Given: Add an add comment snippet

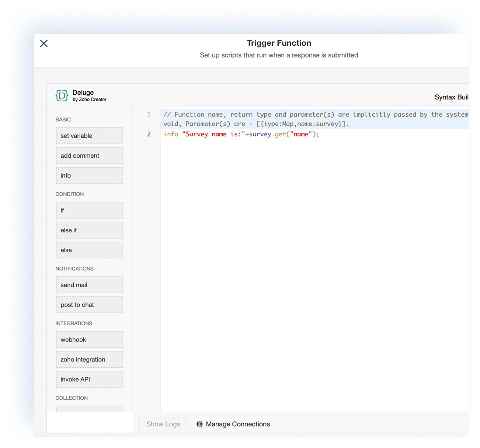Looking at the screenshot, I should click(89, 155).
